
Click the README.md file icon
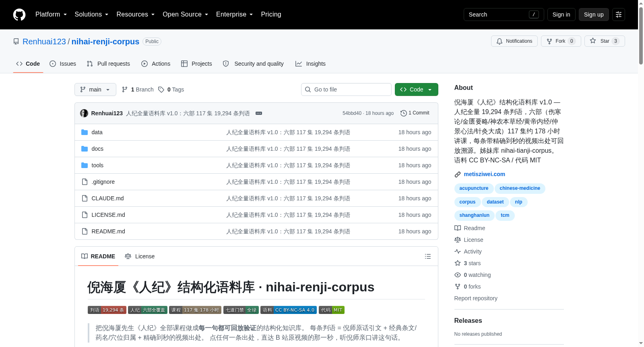click(85, 231)
